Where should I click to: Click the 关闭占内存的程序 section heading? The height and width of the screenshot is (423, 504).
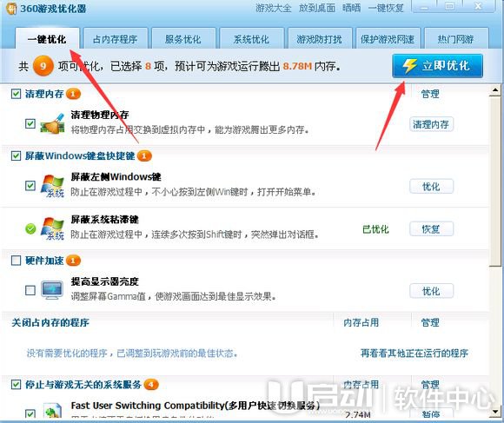tap(50, 322)
